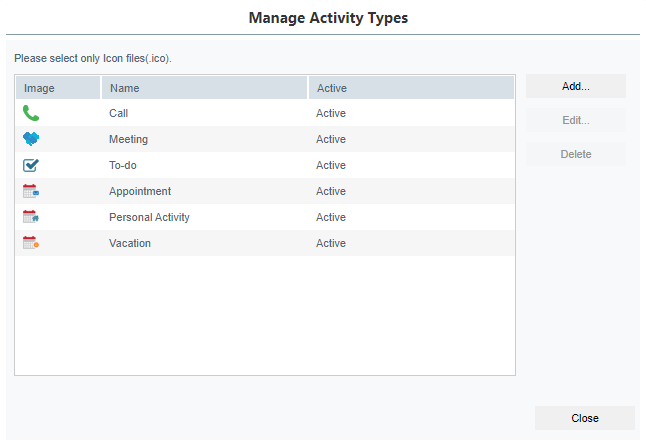Sort by the Image column header

pyautogui.click(x=58, y=88)
